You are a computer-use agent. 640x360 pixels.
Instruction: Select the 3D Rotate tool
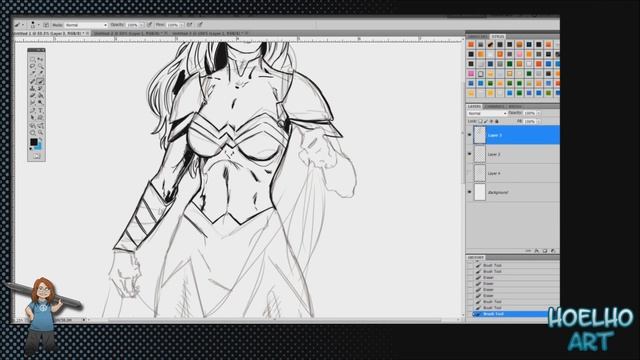[x=33, y=126]
